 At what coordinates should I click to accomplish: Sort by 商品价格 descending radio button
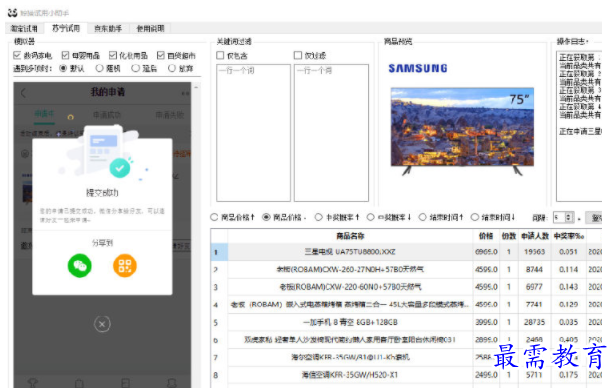tap(266, 217)
